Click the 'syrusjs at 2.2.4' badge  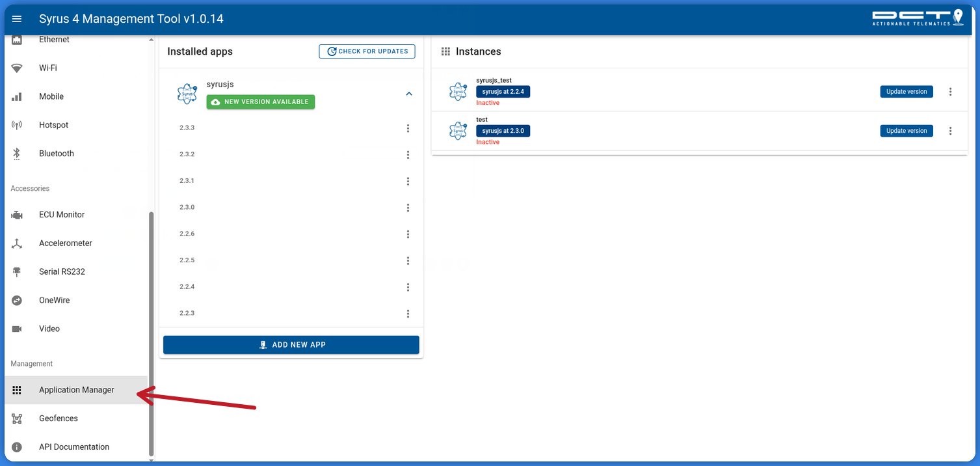pyautogui.click(x=503, y=92)
